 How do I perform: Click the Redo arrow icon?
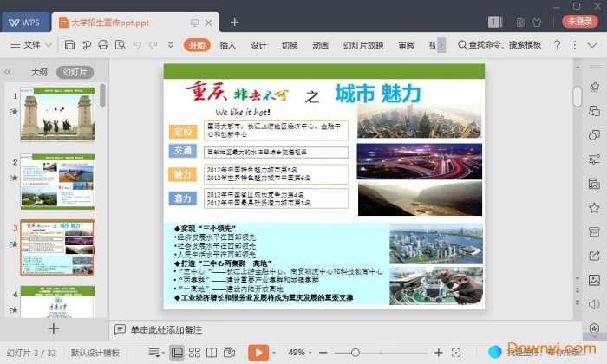pyautogui.click(x=153, y=45)
